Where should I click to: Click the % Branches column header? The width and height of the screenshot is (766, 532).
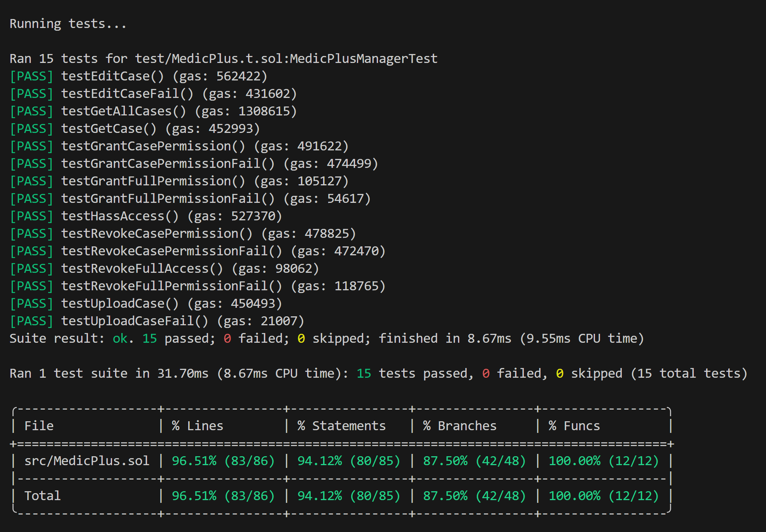pos(460,426)
